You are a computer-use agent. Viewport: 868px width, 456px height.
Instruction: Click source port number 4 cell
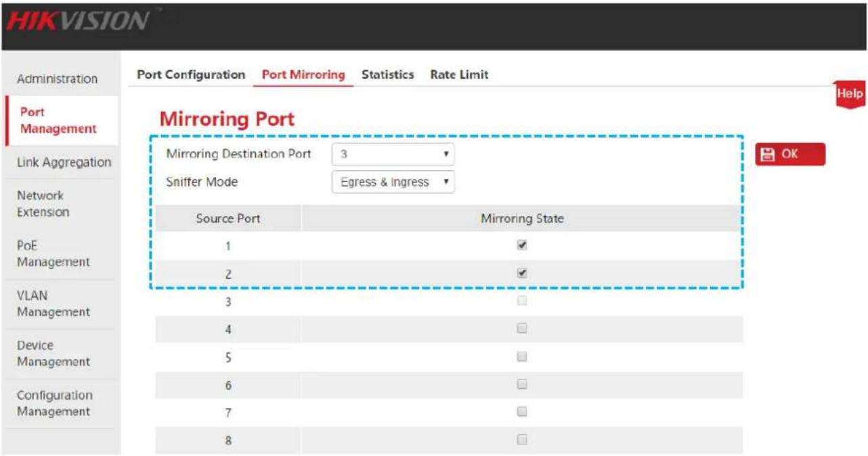tap(228, 329)
